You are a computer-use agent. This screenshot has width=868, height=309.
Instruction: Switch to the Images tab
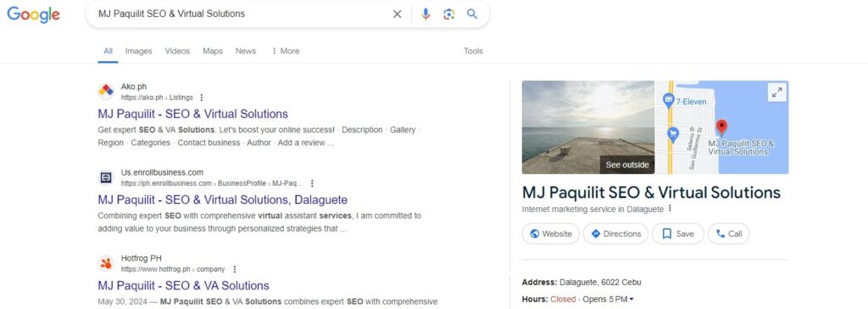click(x=138, y=51)
